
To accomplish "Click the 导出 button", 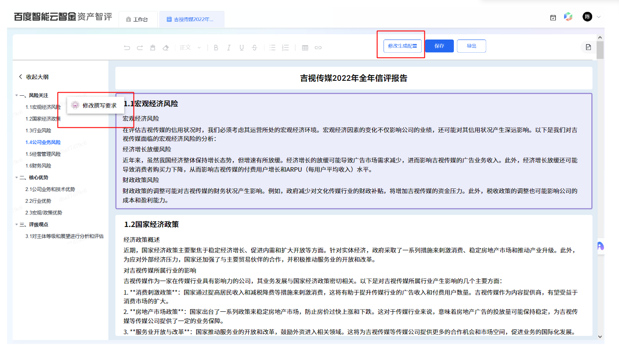I will 471,46.
